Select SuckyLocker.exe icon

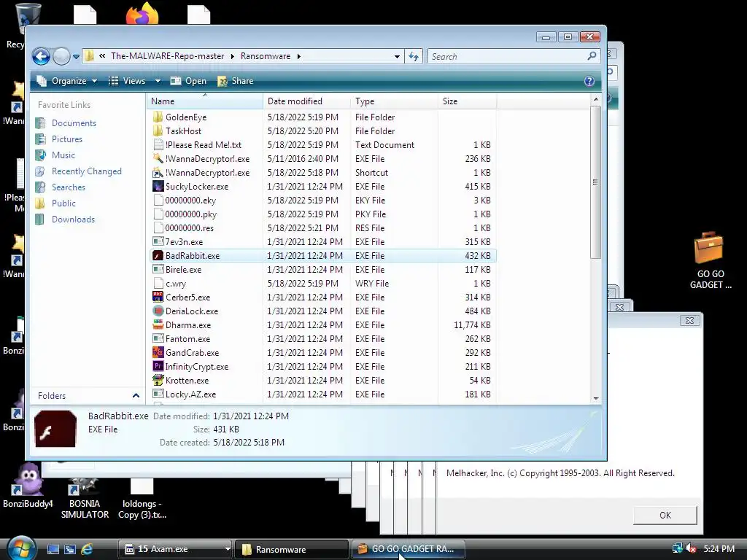(158, 186)
